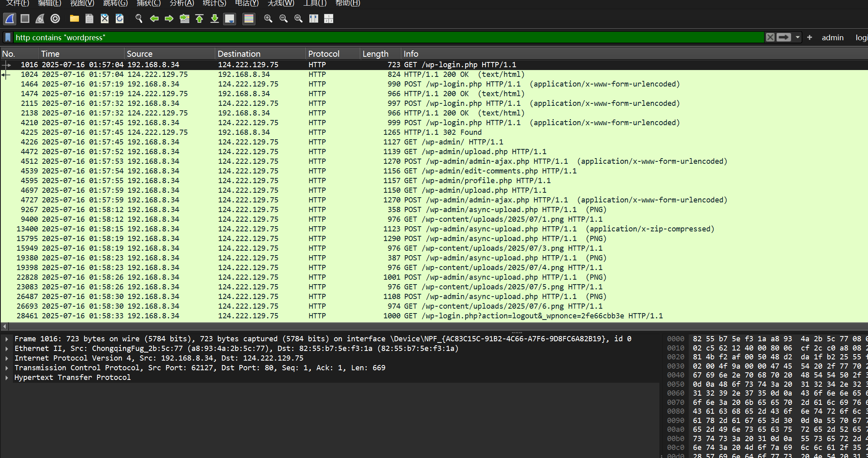Open the 统计(S) menu

(x=214, y=3)
